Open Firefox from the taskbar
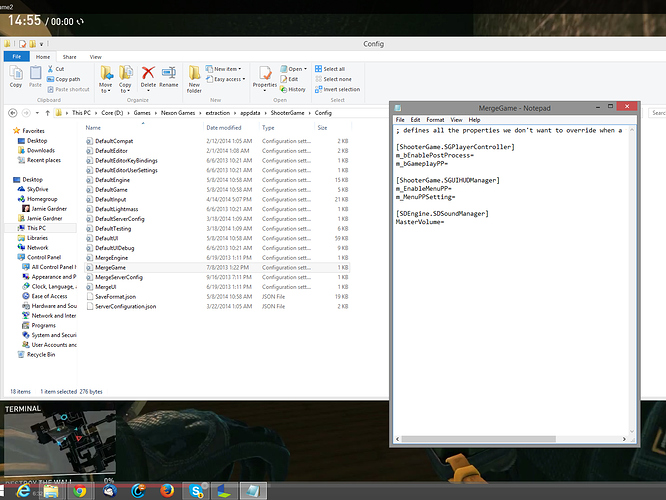666x500 pixels. 167,490
